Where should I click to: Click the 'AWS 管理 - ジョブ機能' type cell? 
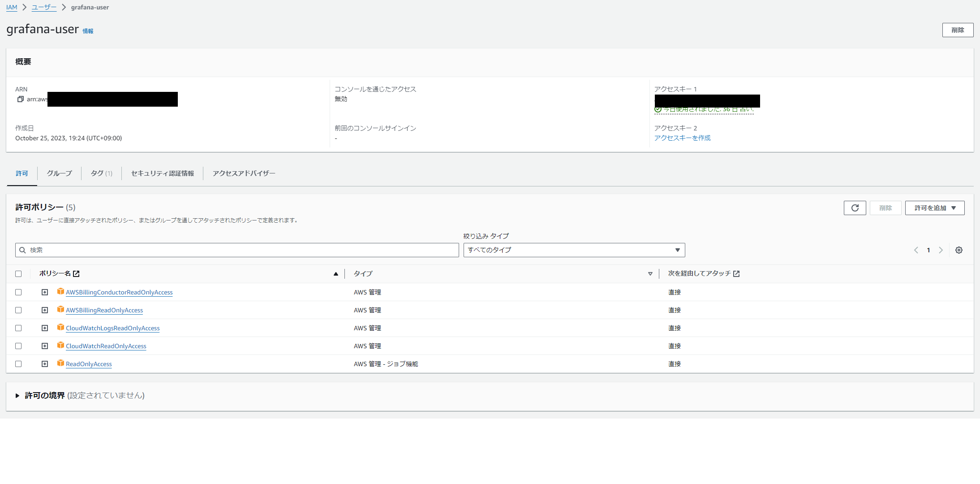click(x=386, y=364)
